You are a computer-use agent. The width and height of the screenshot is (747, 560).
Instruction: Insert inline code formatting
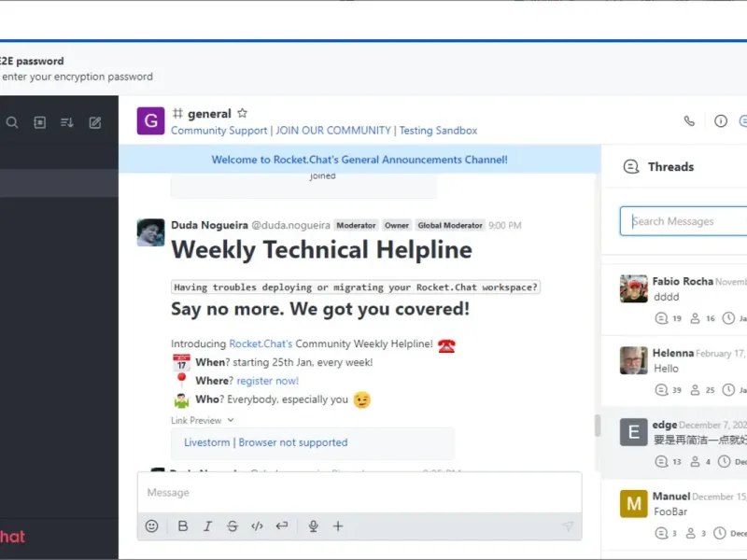coord(258,526)
